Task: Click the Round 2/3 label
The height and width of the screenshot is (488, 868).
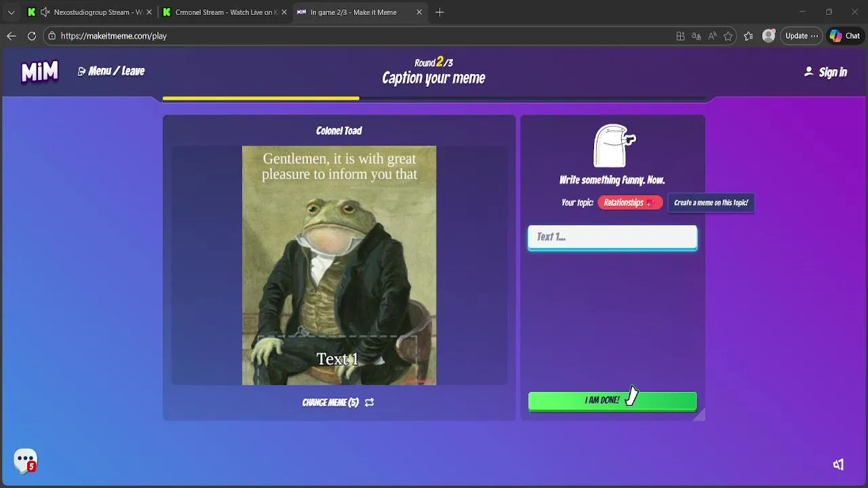Action: click(434, 62)
